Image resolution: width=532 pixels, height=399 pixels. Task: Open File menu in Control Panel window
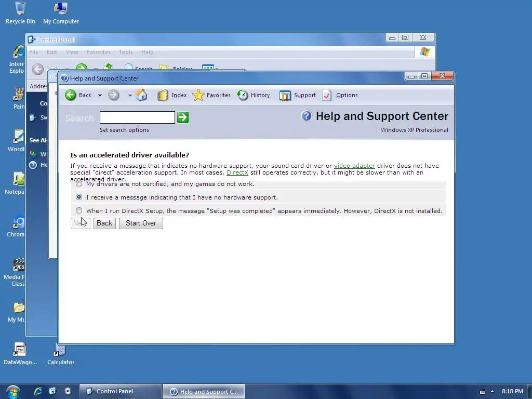(34, 52)
